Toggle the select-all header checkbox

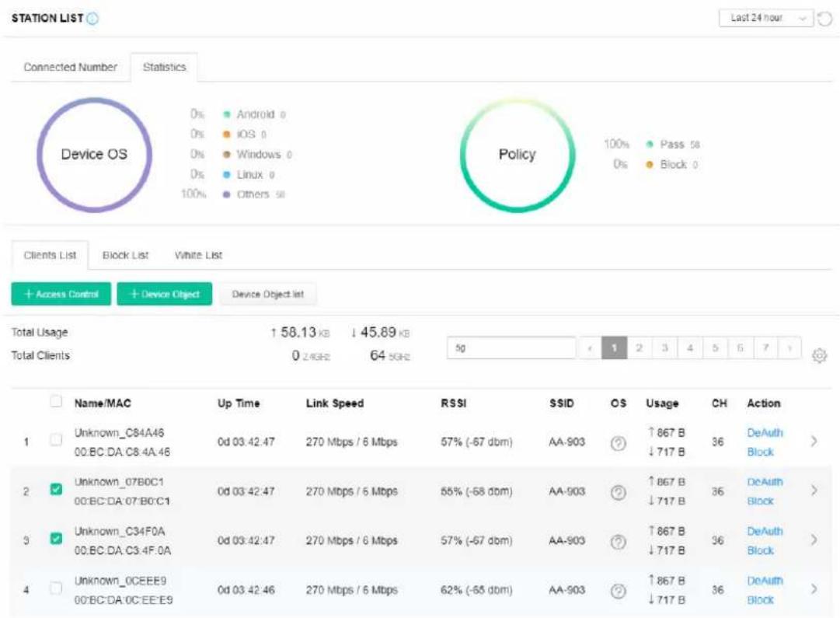(x=56, y=401)
